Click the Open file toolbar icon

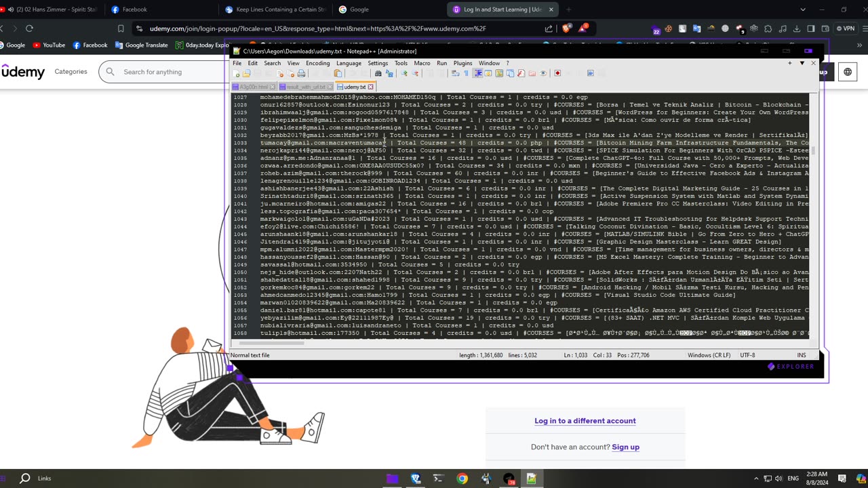[246, 73]
